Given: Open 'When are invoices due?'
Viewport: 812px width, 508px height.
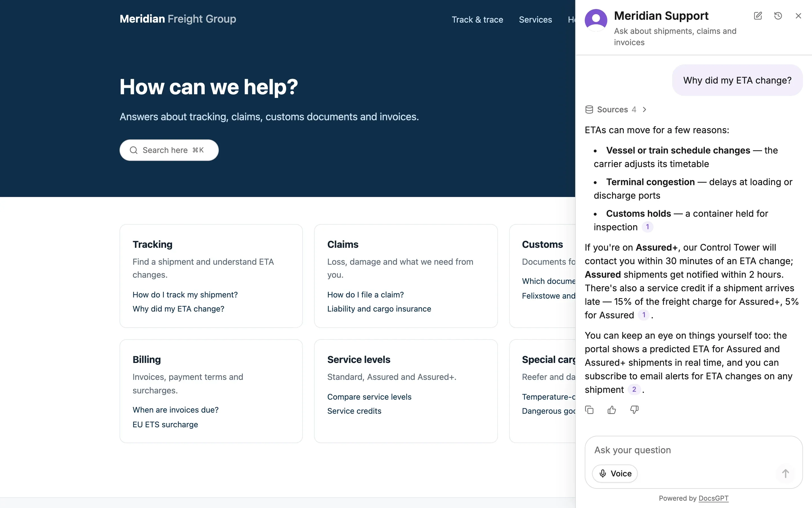Looking at the screenshot, I should (x=175, y=410).
